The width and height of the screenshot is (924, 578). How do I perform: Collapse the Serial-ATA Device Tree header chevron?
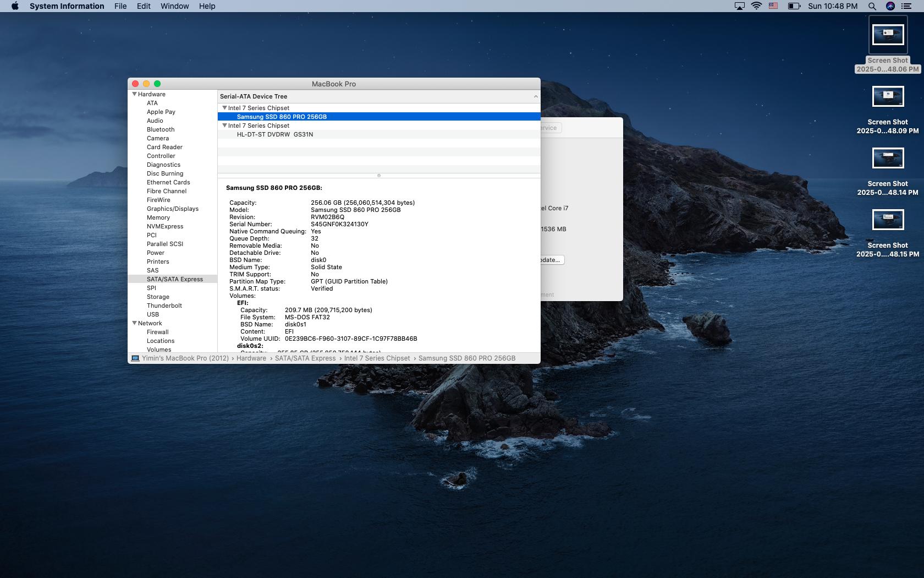point(535,96)
